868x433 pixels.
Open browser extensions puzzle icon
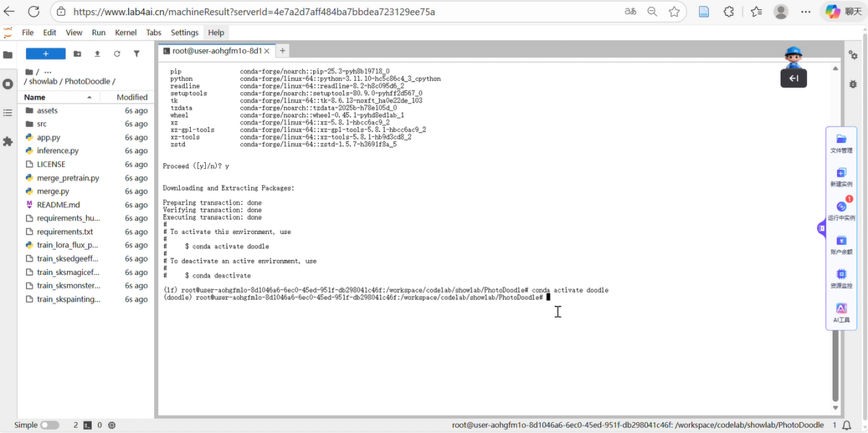729,12
